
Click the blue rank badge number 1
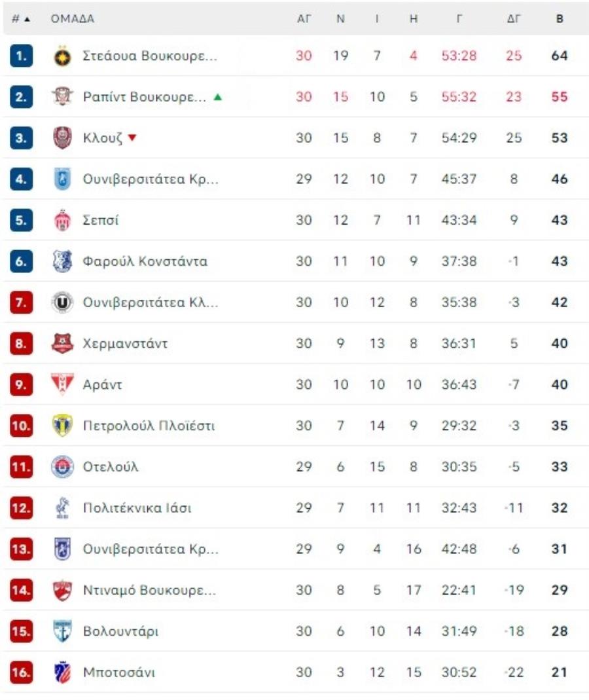pyautogui.click(x=21, y=56)
